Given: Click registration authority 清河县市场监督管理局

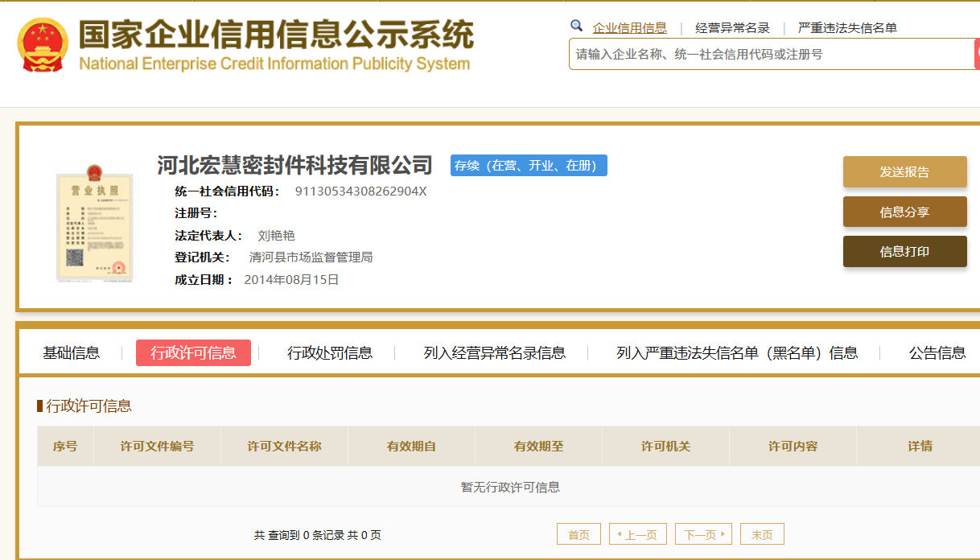Looking at the screenshot, I should click(311, 257).
